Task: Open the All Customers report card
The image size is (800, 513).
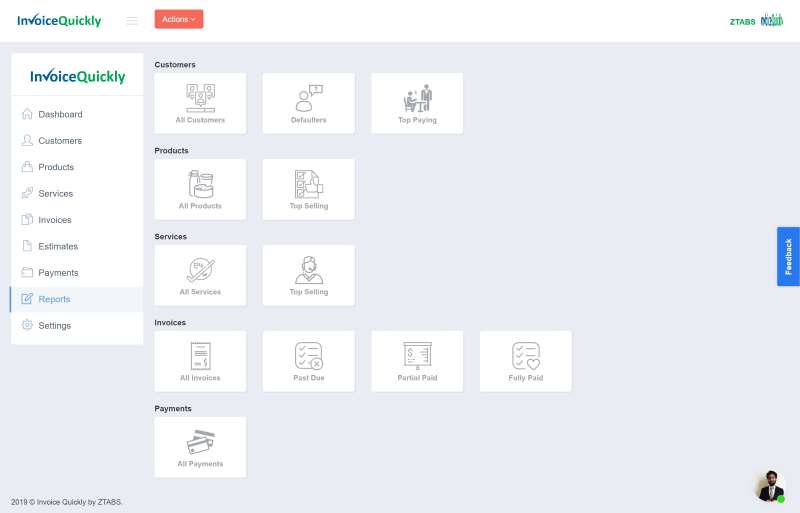Action: click(200, 103)
